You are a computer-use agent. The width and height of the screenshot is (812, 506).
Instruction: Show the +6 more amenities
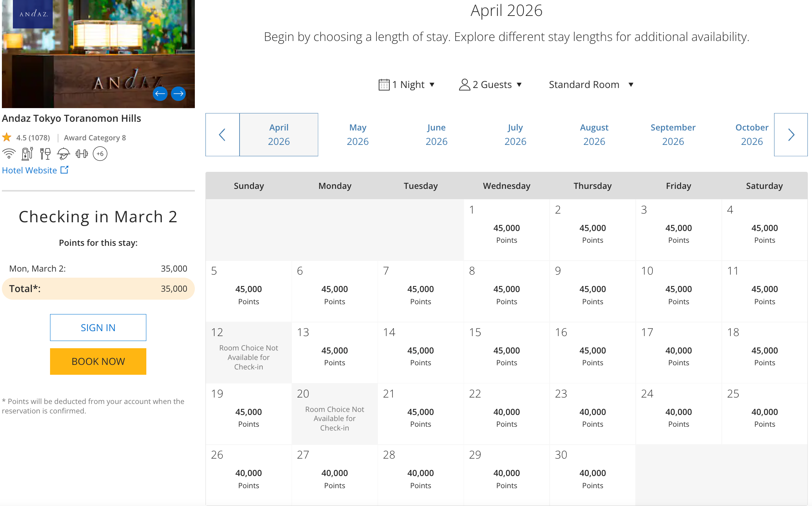coord(100,154)
